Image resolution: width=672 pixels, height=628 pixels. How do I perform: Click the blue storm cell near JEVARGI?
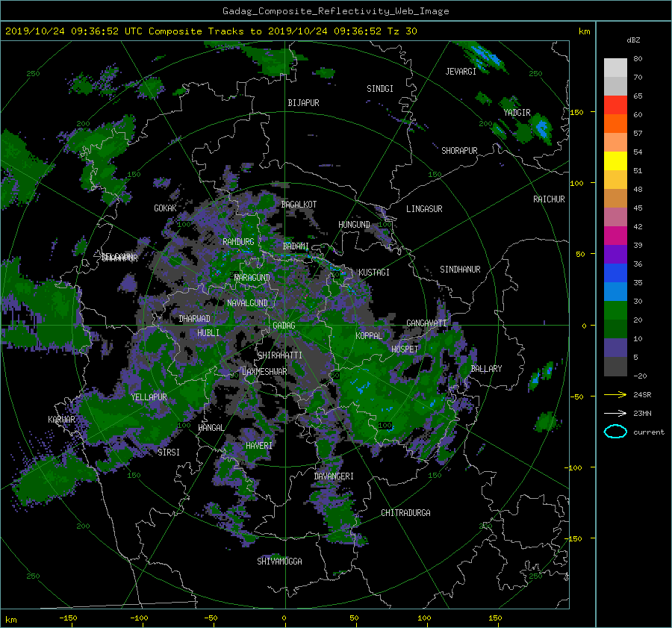[x=485, y=57]
